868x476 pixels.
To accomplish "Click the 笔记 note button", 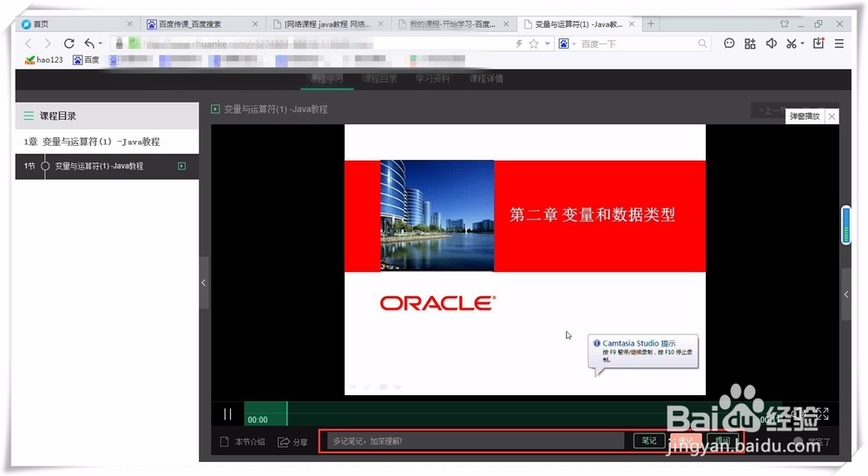I will (648, 440).
